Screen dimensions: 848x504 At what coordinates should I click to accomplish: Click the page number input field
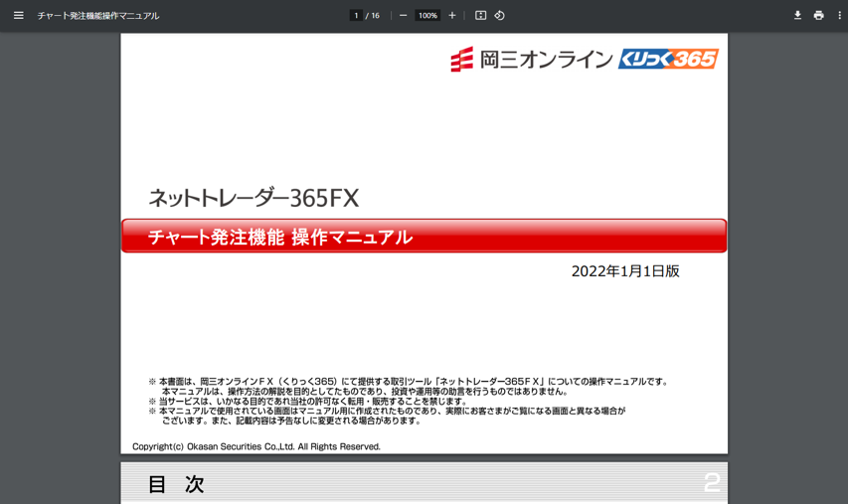point(356,16)
